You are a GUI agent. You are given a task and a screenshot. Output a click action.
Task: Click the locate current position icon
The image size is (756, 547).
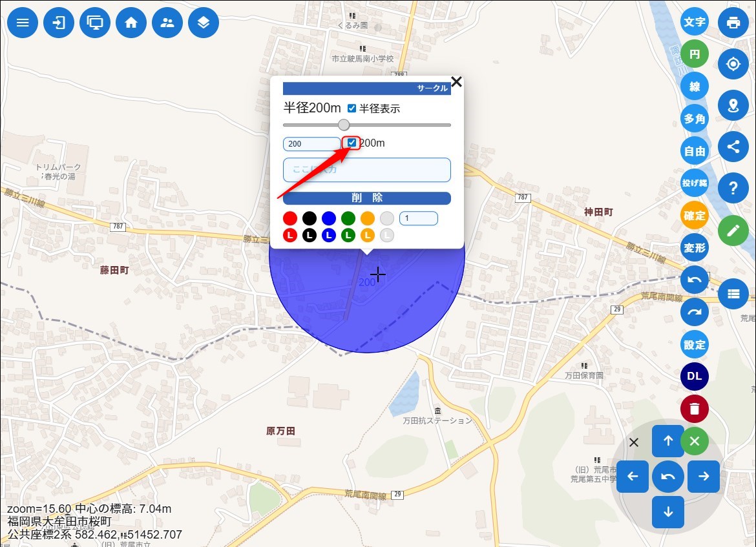pos(733,64)
